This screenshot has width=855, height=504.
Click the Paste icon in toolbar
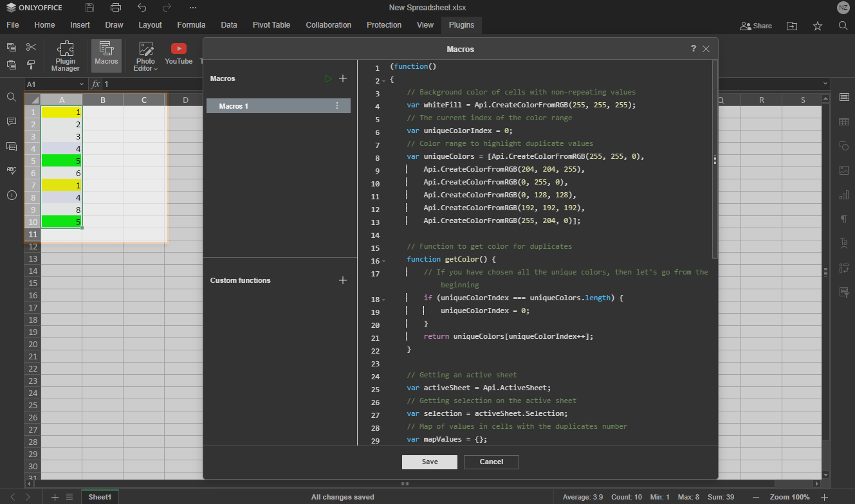pyautogui.click(x=12, y=65)
